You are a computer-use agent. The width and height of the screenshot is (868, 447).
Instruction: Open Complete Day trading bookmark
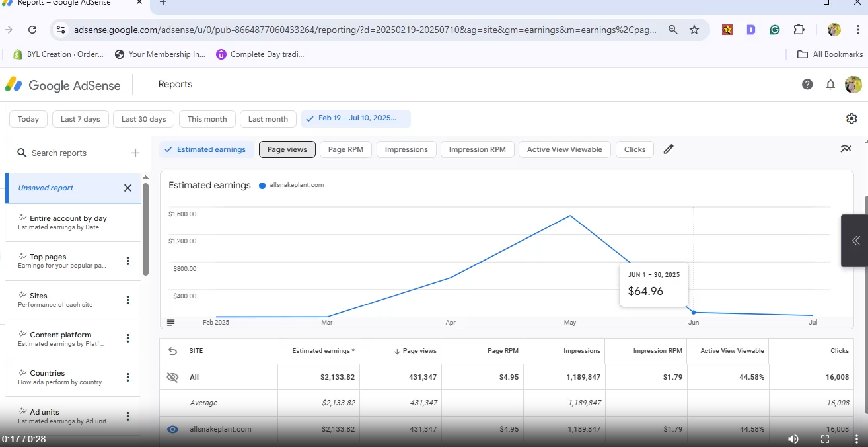coord(260,54)
